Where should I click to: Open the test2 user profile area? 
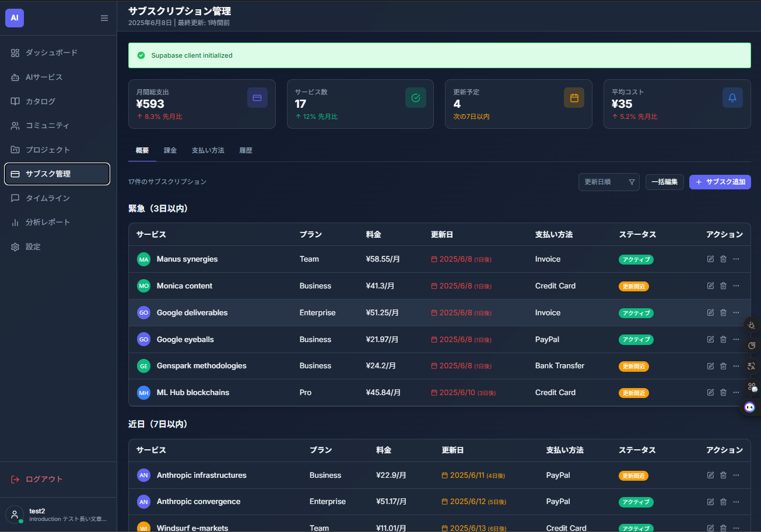click(58, 515)
